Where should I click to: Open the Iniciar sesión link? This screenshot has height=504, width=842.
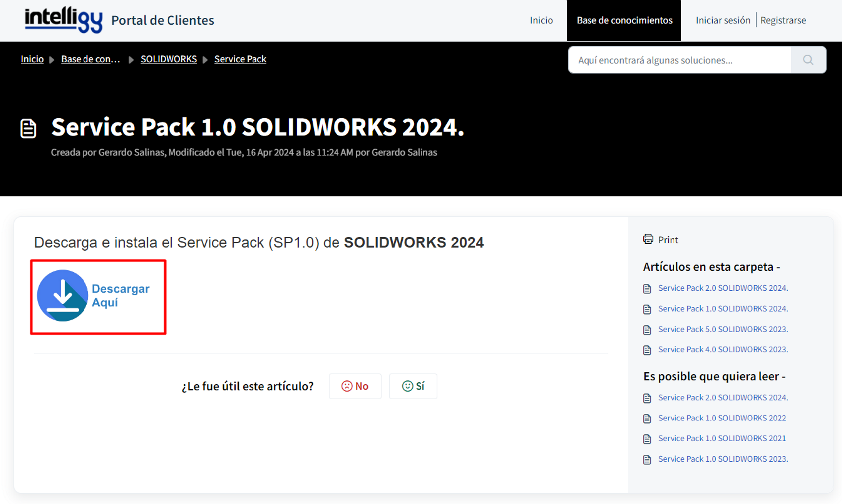click(x=723, y=20)
